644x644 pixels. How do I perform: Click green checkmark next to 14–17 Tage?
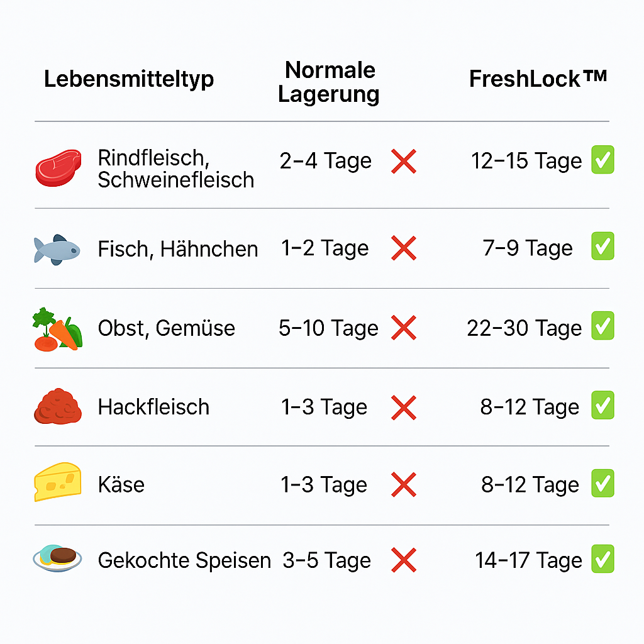click(x=602, y=559)
